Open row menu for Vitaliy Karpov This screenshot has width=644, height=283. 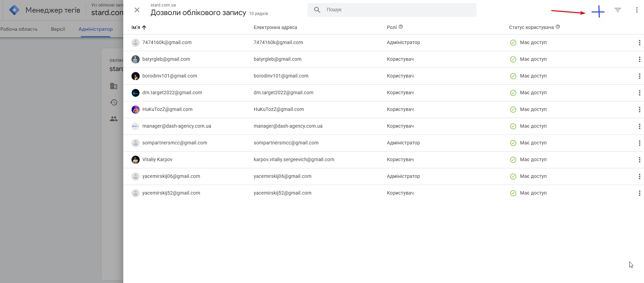click(x=639, y=160)
